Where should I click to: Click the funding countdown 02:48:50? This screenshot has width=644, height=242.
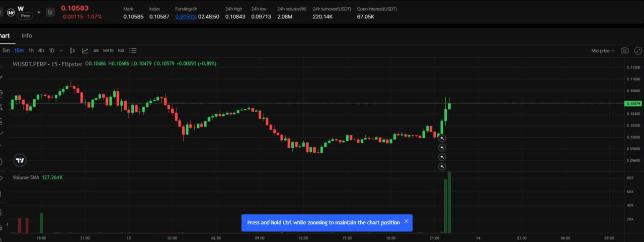(209, 17)
